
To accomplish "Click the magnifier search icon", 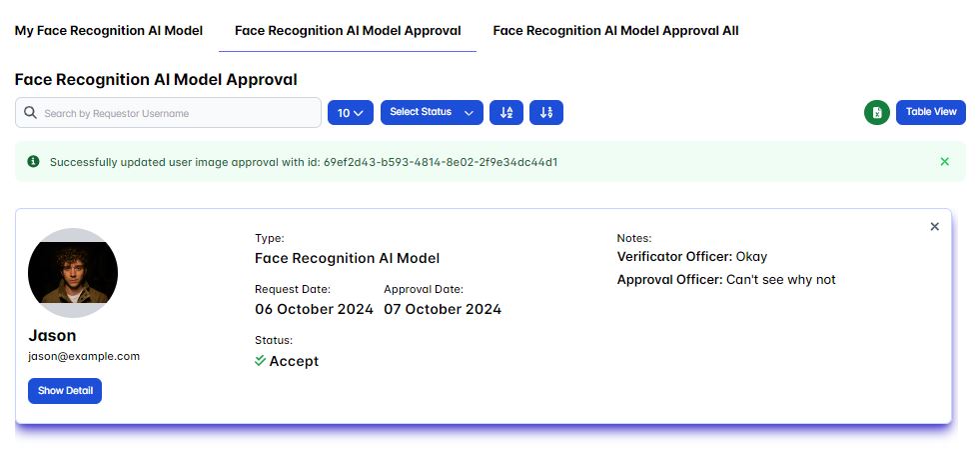I will [x=30, y=113].
